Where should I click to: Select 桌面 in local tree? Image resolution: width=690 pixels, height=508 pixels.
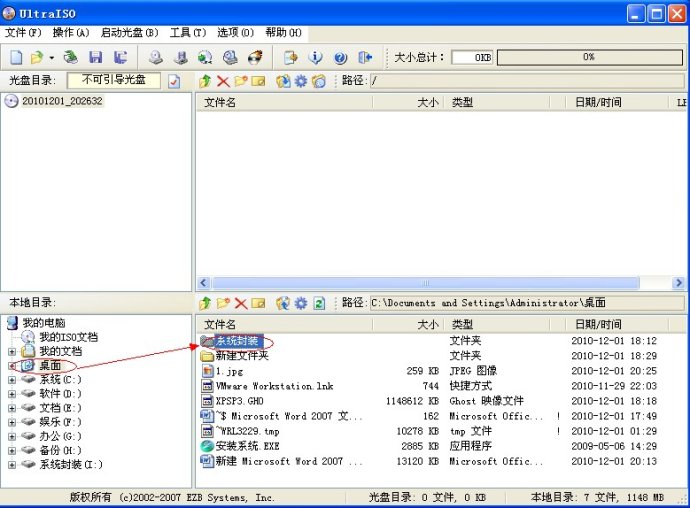[50, 365]
